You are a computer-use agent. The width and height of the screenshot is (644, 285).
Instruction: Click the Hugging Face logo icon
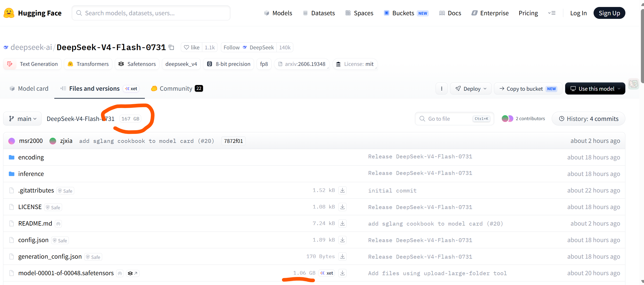[x=9, y=13]
